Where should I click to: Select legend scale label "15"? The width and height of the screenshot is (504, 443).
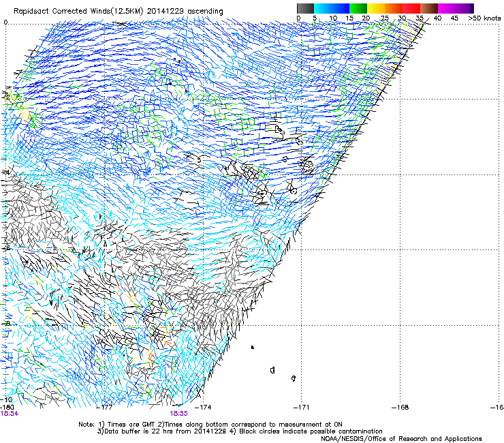pyautogui.click(x=349, y=18)
